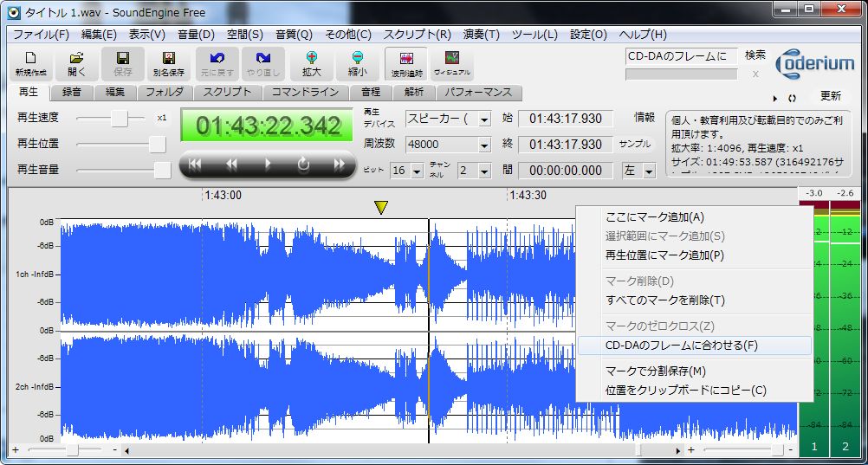Click the scrollbar right arrow
Image resolution: width=868 pixels, height=465 pixels.
(678, 450)
